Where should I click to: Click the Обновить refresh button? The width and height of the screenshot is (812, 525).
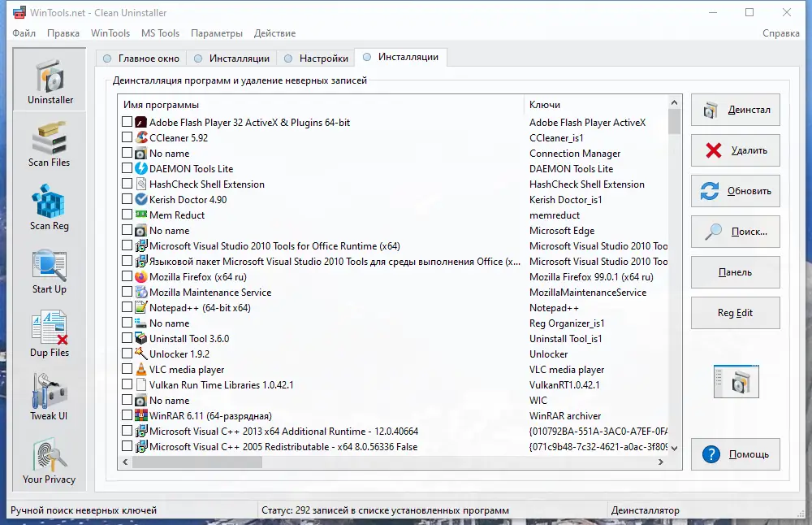[x=736, y=191]
